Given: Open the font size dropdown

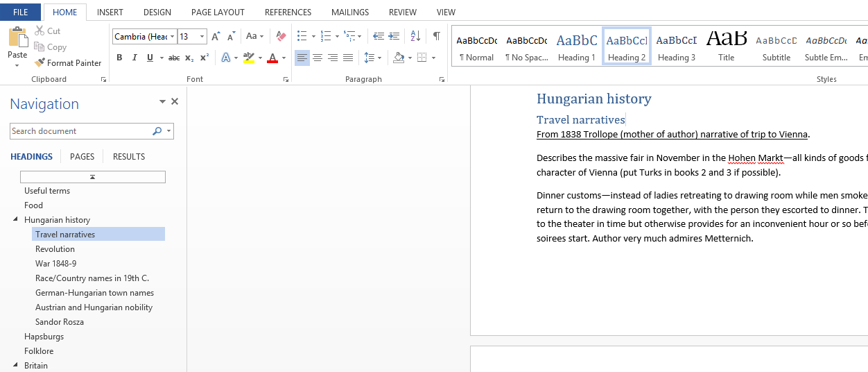Looking at the screenshot, I should pyautogui.click(x=202, y=37).
